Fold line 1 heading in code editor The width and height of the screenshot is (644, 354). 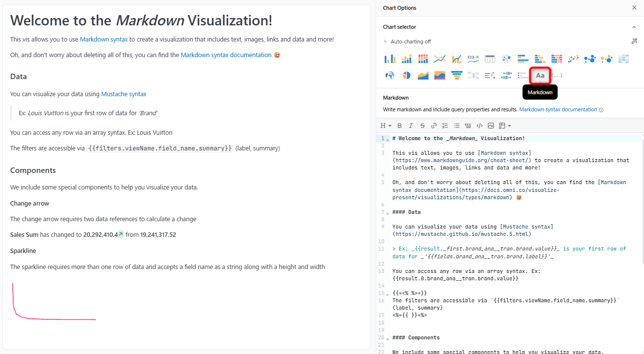pyautogui.click(x=388, y=139)
